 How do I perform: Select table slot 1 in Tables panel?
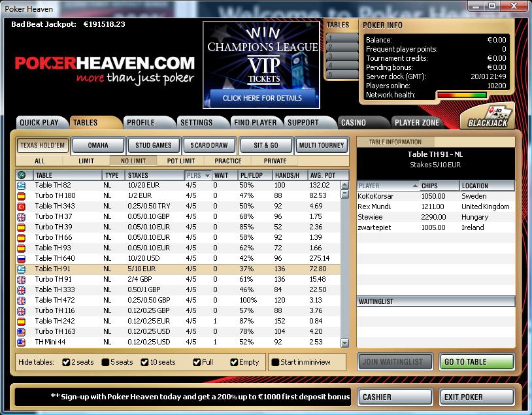[342, 38]
